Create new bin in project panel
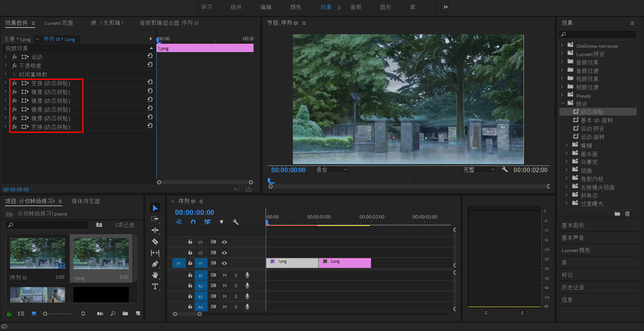Image resolution: width=644 pixels, height=331 pixels. point(125,313)
